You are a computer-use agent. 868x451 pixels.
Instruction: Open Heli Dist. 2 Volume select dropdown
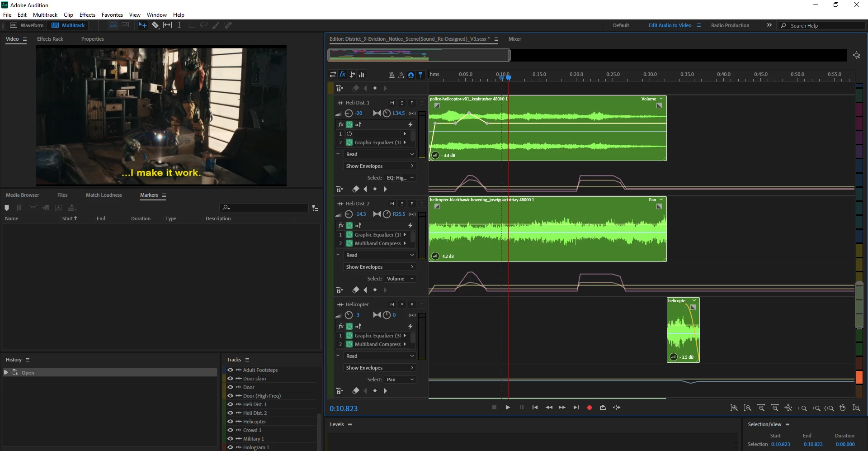point(400,279)
